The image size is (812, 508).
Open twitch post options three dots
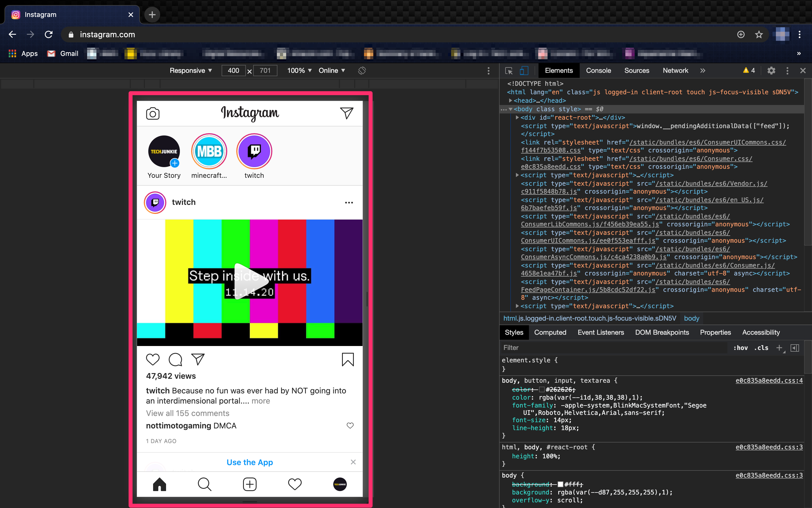click(x=349, y=203)
